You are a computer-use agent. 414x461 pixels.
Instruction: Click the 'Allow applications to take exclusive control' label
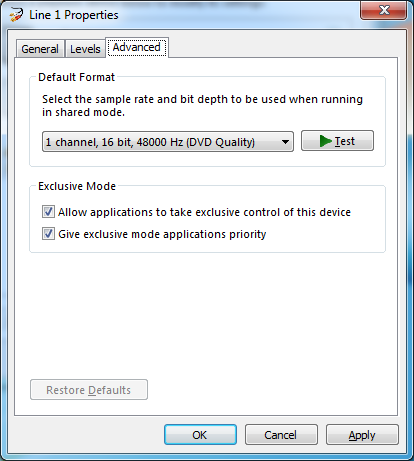[204, 212]
